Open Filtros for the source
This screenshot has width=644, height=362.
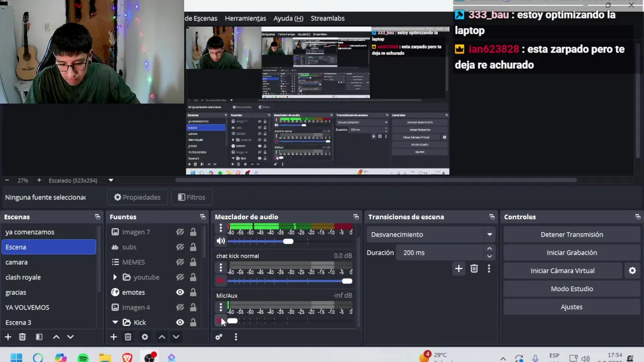pos(191,197)
